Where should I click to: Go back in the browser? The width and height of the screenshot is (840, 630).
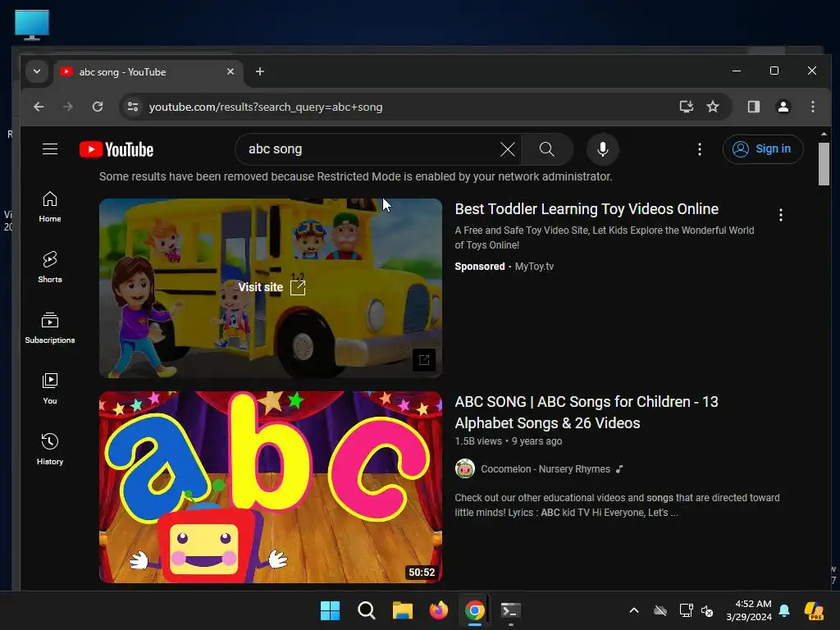[39, 107]
